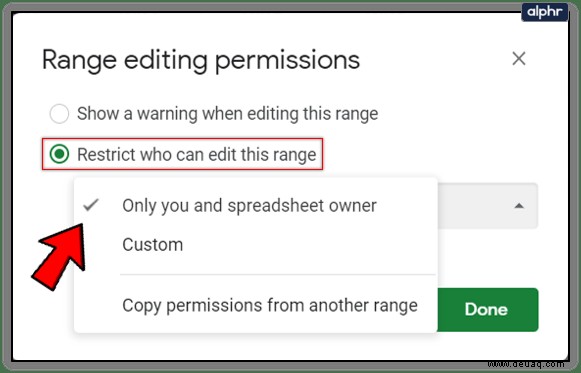Click the gray dropdown field behind the menu

tap(488, 206)
